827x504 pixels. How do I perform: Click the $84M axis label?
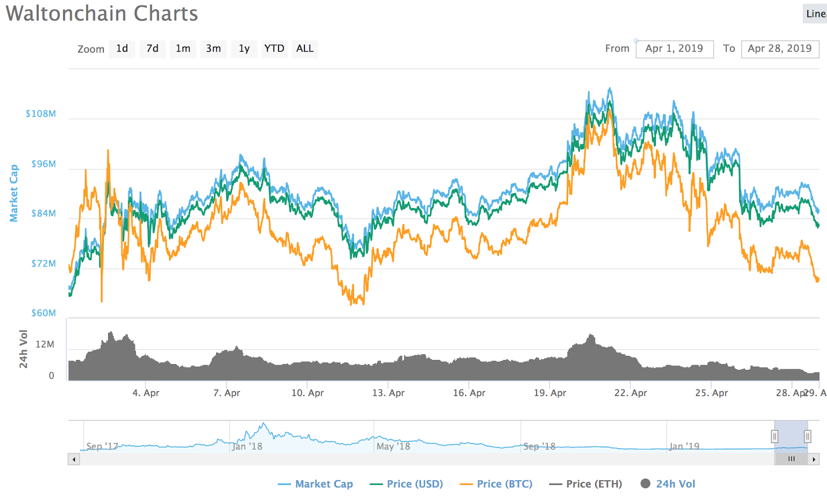[43, 214]
